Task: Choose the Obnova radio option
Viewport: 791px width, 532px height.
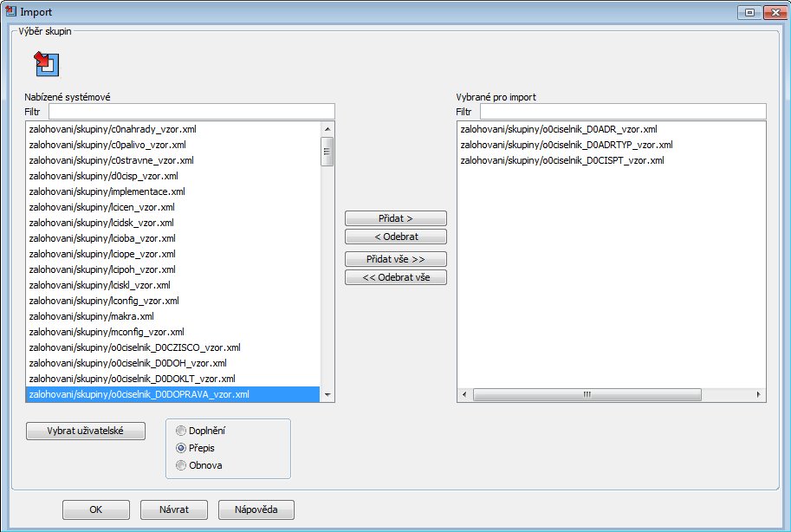Action: click(181, 465)
